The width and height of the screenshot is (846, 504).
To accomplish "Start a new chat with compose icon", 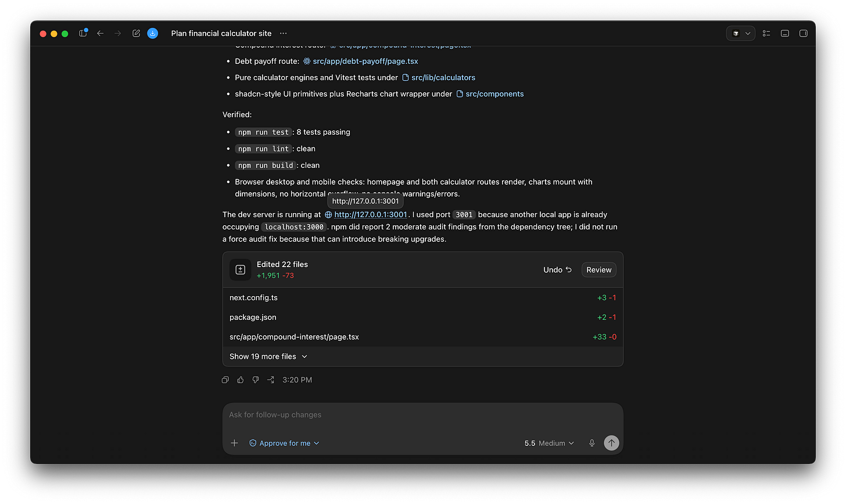I will pos(136,33).
